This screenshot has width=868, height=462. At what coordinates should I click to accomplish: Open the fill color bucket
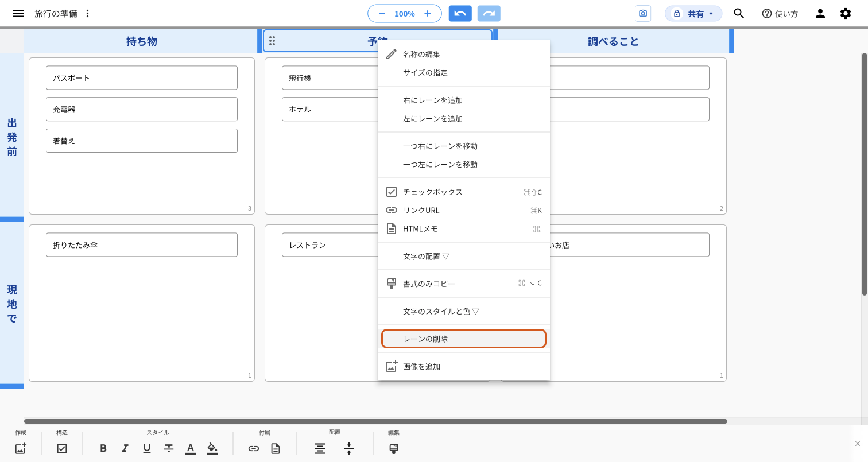(212, 448)
